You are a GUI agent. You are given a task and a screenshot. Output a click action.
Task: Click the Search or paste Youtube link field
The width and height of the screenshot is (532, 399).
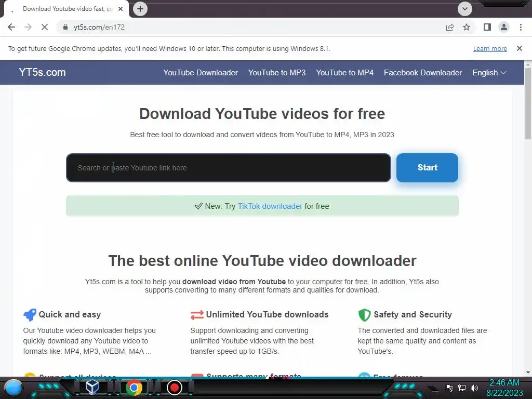pyautogui.click(x=229, y=168)
